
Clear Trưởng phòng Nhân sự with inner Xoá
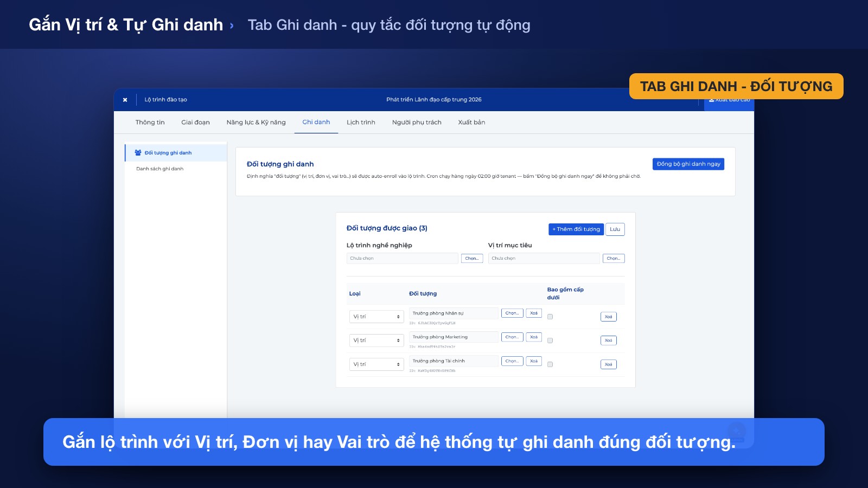point(534,313)
